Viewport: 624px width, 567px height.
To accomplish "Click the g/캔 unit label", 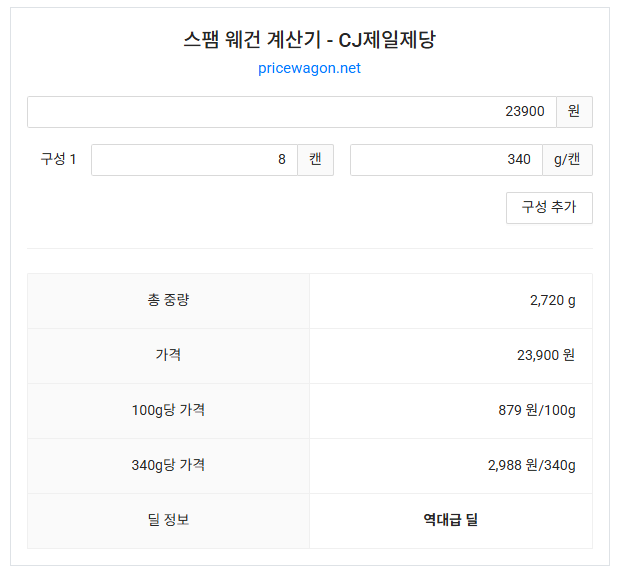I will (567, 160).
